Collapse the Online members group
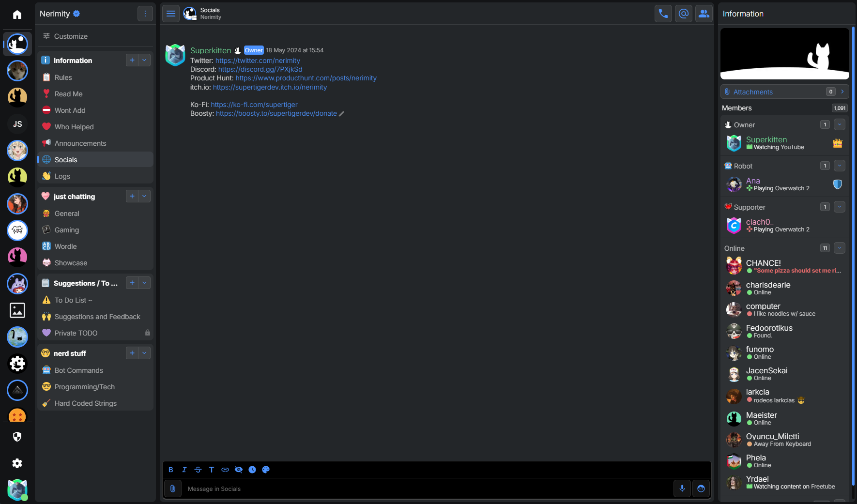 click(839, 248)
